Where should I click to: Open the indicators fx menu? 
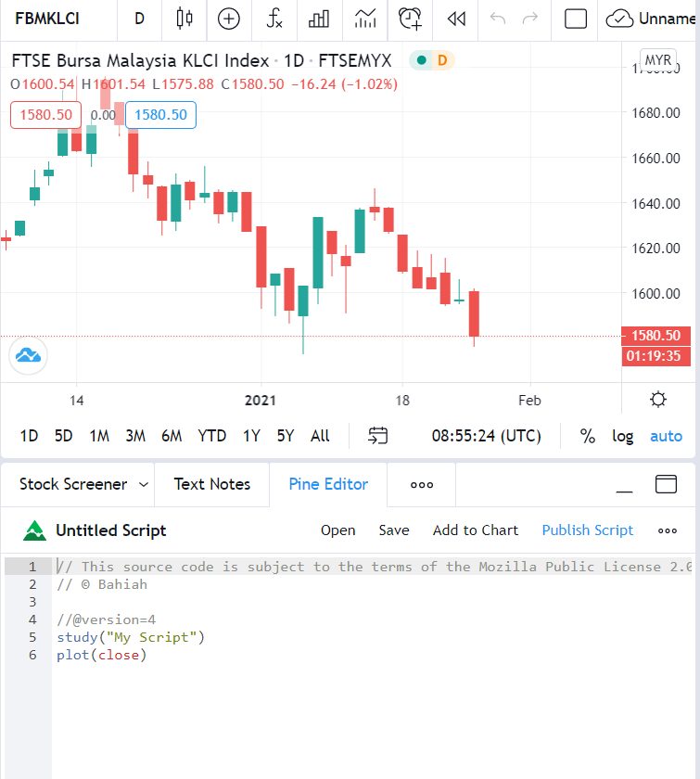[274, 19]
